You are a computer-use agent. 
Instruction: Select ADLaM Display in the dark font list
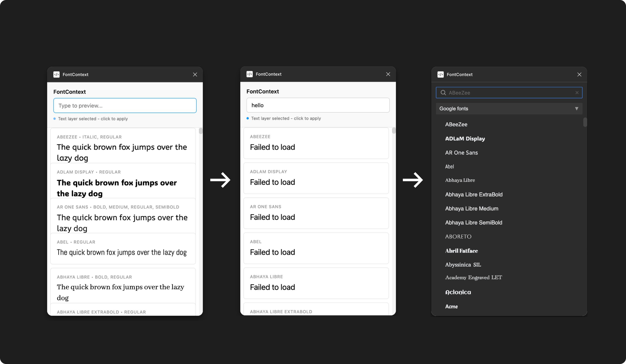coord(465,139)
